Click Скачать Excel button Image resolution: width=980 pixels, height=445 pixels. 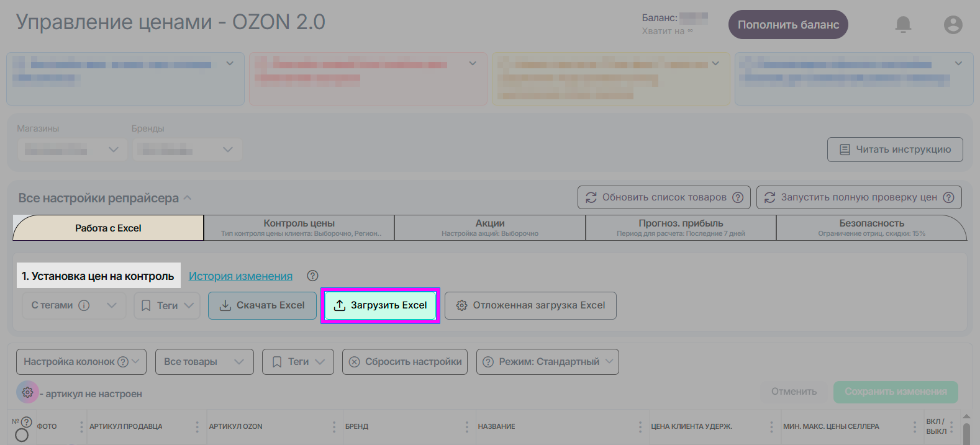point(262,305)
